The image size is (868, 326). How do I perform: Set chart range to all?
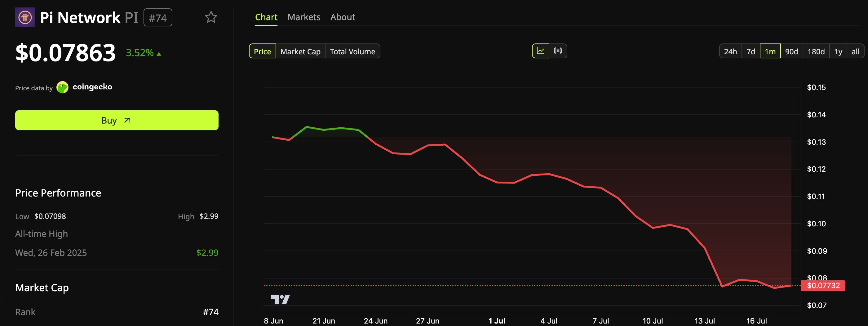[856, 51]
